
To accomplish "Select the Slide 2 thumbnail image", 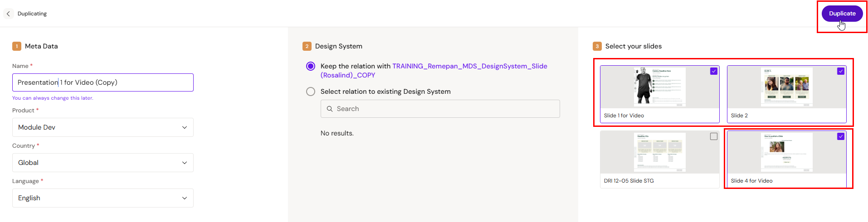I will (x=786, y=87).
